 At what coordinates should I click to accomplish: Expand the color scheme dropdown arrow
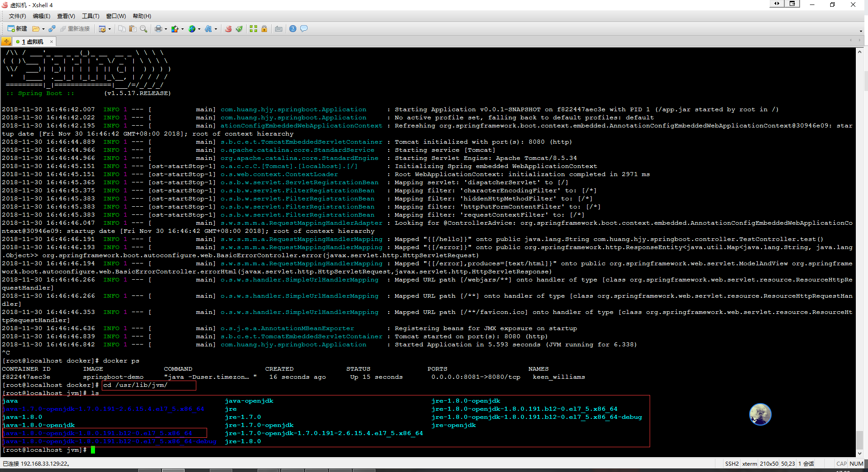(x=182, y=29)
